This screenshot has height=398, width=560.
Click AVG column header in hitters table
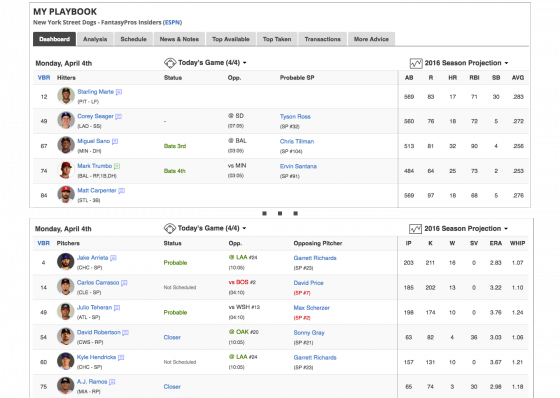tap(518, 78)
